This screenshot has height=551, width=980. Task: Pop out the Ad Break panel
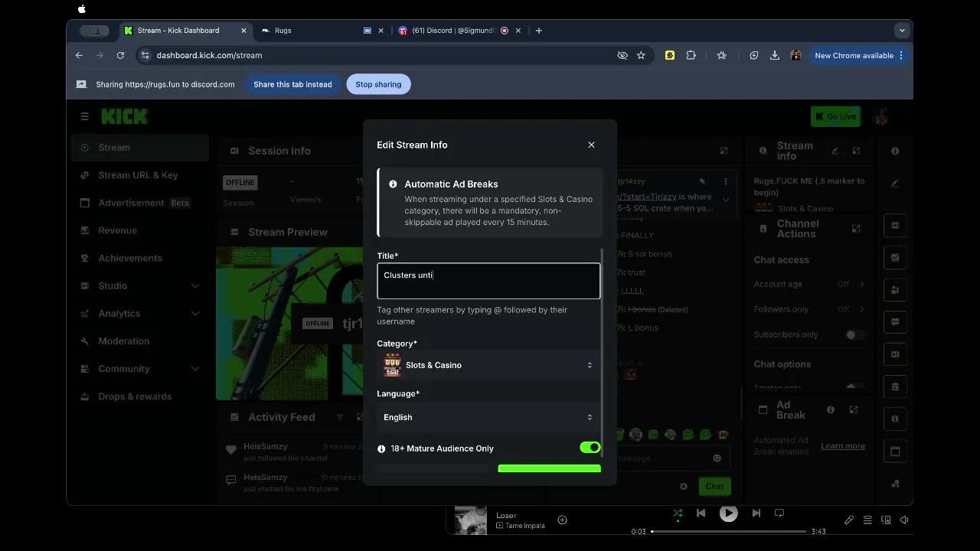854,409
